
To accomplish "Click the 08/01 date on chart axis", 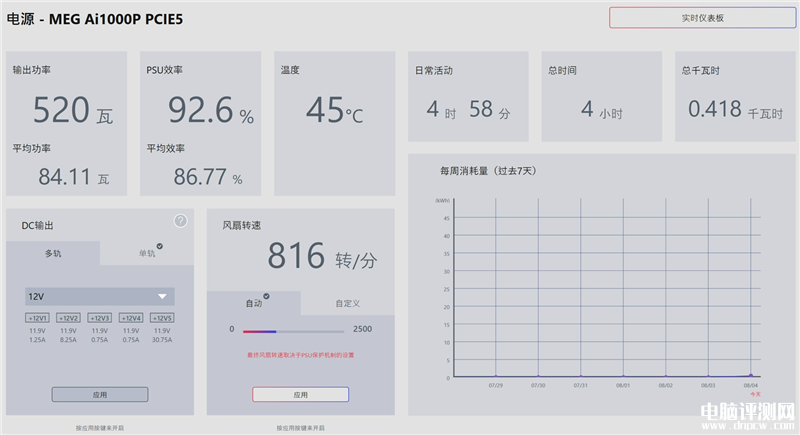I will tap(623, 386).
